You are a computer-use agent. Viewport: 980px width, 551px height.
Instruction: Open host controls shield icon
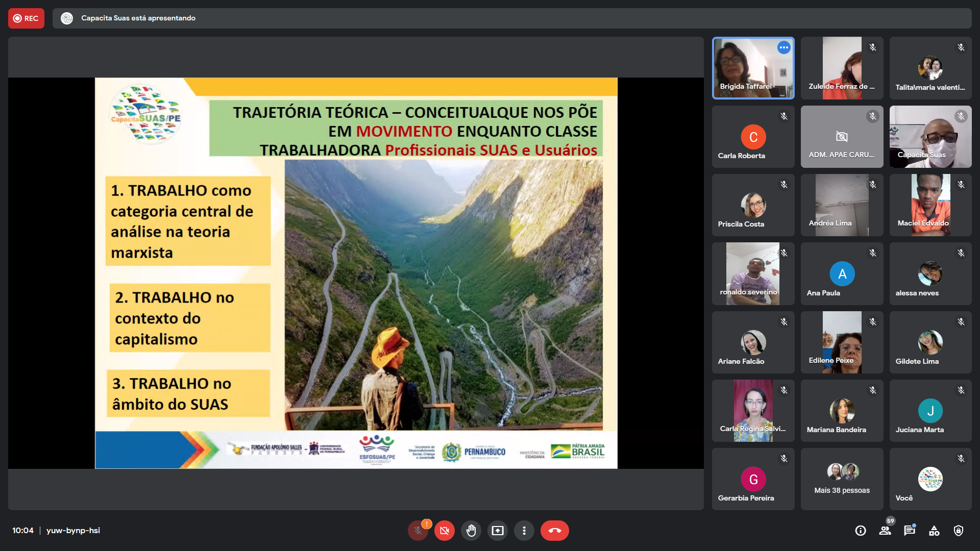tap(959, 531)
